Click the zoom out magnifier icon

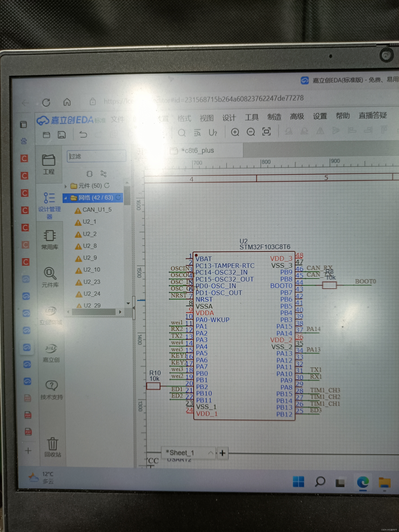click(x=251, y=132)
